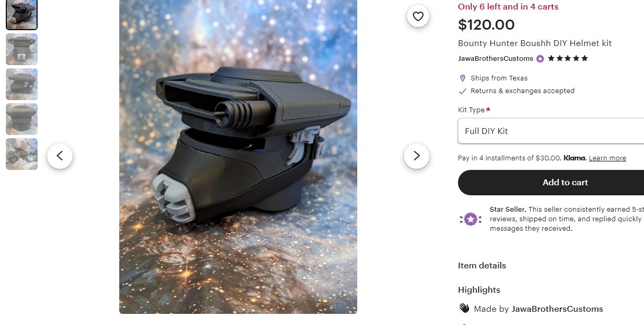Click the five-star rating icons
The width and height of the screenshot is (644, 325).
coord(568,58)
